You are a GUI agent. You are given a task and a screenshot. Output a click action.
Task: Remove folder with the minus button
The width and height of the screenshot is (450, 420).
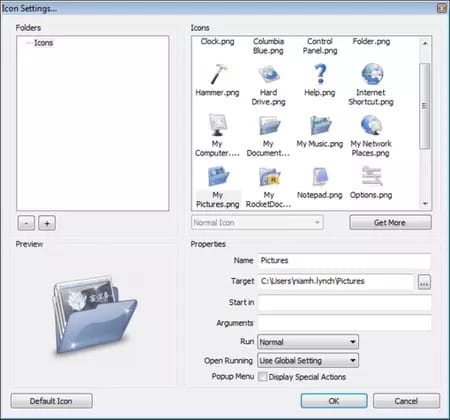coord(26,223)
